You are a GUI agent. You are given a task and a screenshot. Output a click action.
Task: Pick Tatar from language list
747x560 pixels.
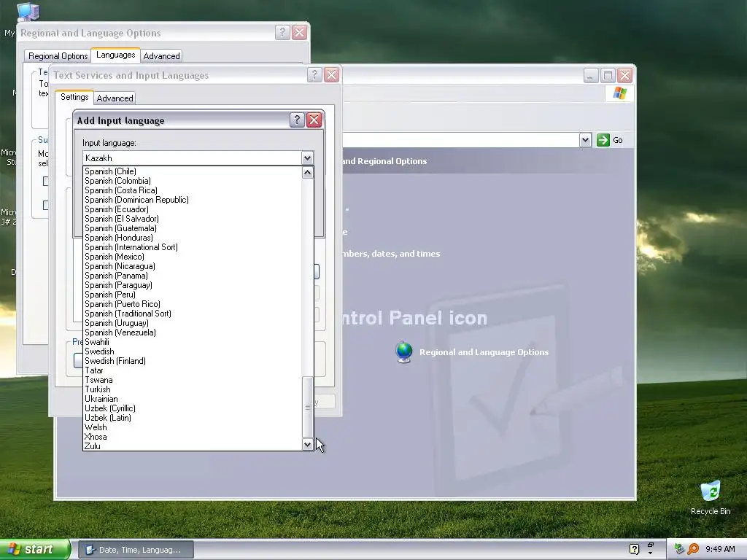(x=94, y=370)
